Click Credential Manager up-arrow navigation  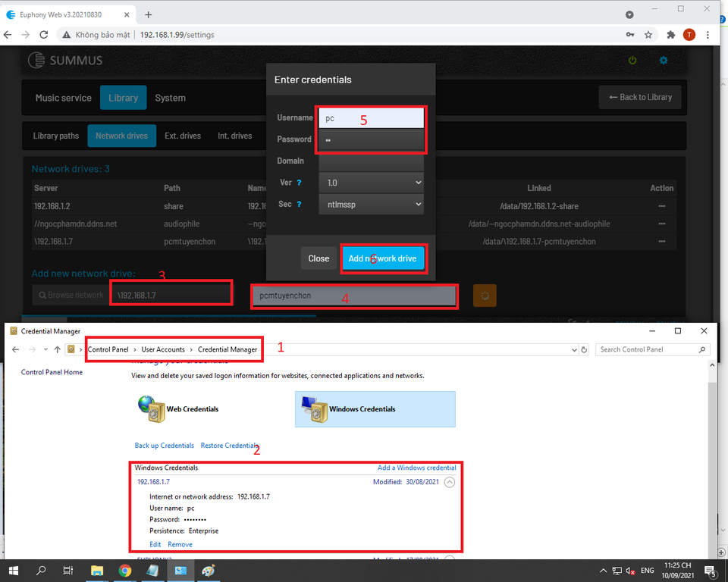click(57, 349)
